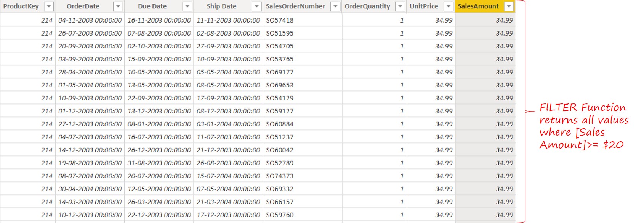Open the Ship Date column filter dropdown
Image resolution: width=644 pixels, height=223 pixels.
coord(257,6)
